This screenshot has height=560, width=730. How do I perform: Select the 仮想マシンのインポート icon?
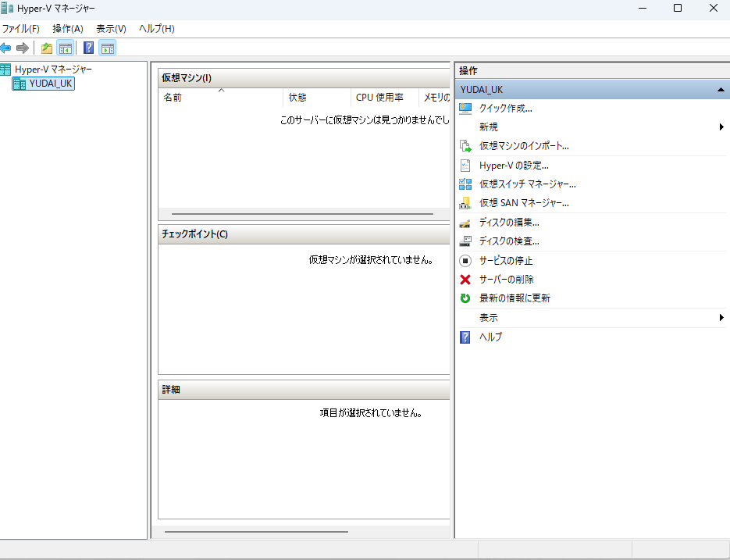(467, 145)
